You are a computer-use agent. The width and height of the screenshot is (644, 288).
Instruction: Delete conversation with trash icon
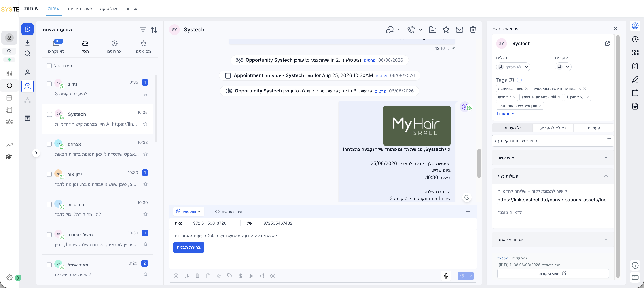(473, 30)
